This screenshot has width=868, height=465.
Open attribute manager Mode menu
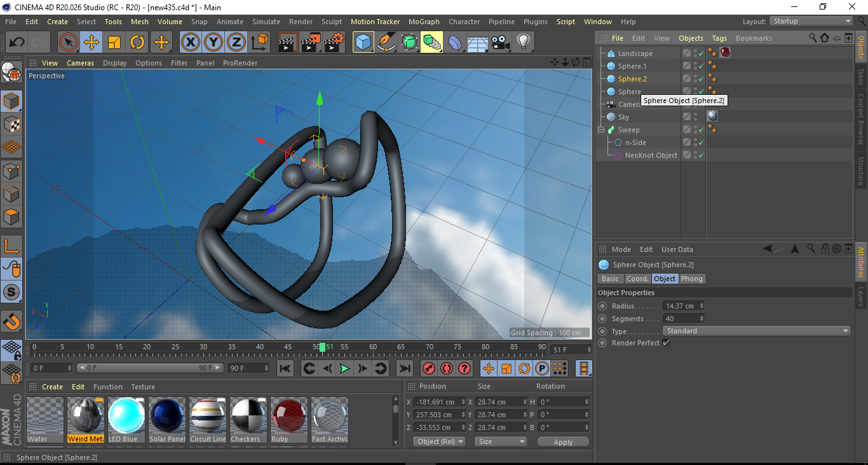tap(621, 249)
